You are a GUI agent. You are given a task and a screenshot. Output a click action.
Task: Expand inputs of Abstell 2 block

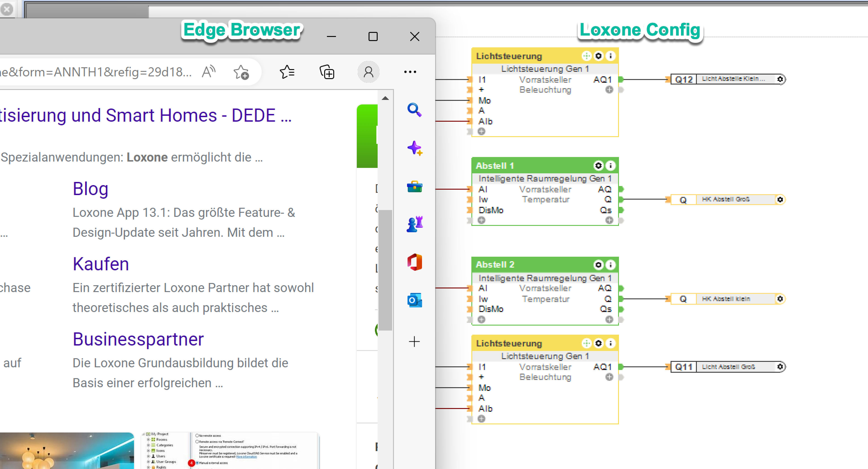tap(482, 320)
